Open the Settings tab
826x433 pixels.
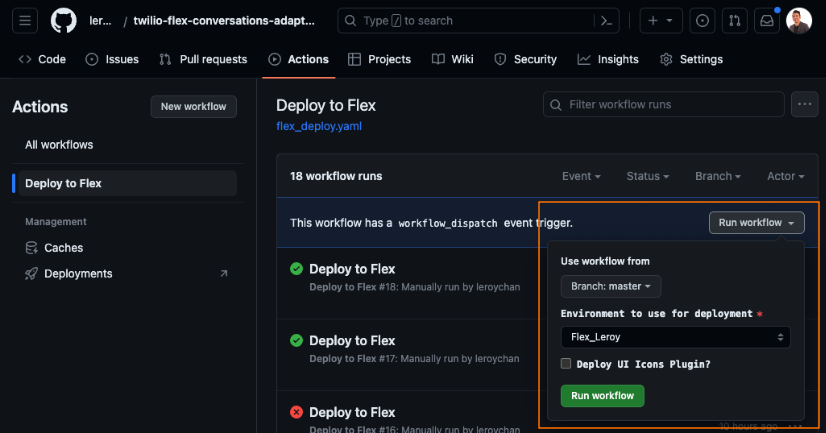(691, 60)
